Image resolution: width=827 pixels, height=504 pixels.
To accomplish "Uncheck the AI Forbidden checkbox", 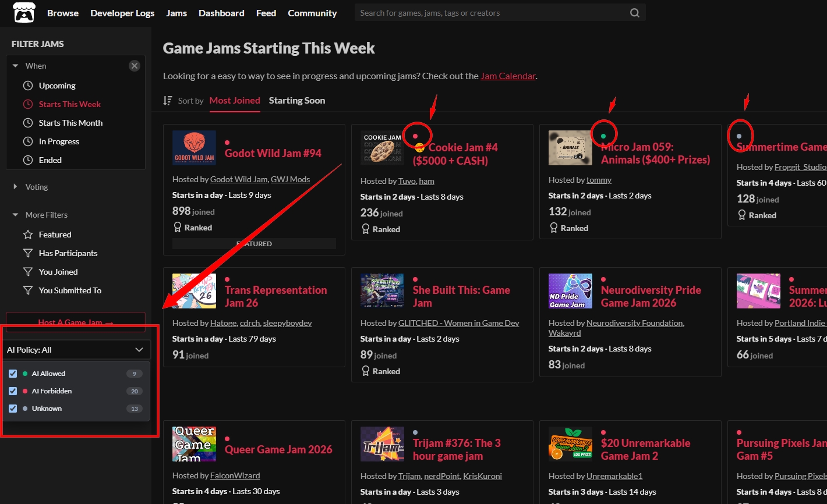I will coord(13,391).
